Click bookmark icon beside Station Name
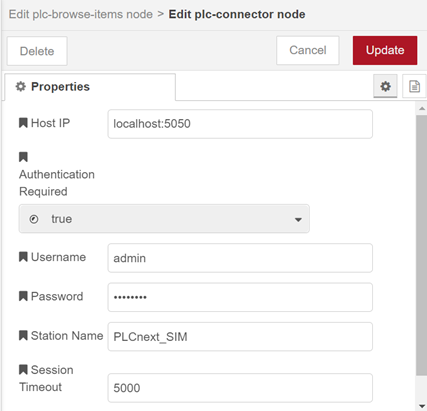The width and height of the screenshot is (427, 411). pyautogui.click(x=23, y=335)
